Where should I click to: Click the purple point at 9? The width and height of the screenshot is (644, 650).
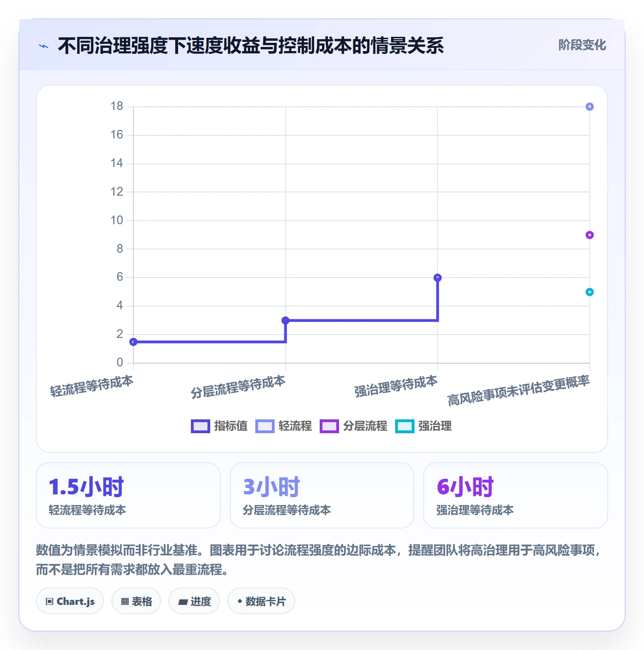point(590,235)
